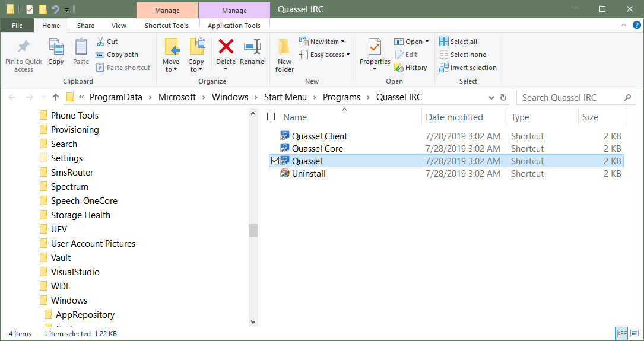Cut the selected item
The width and height of the screenshot is (644, 341).
coord(107,42)
